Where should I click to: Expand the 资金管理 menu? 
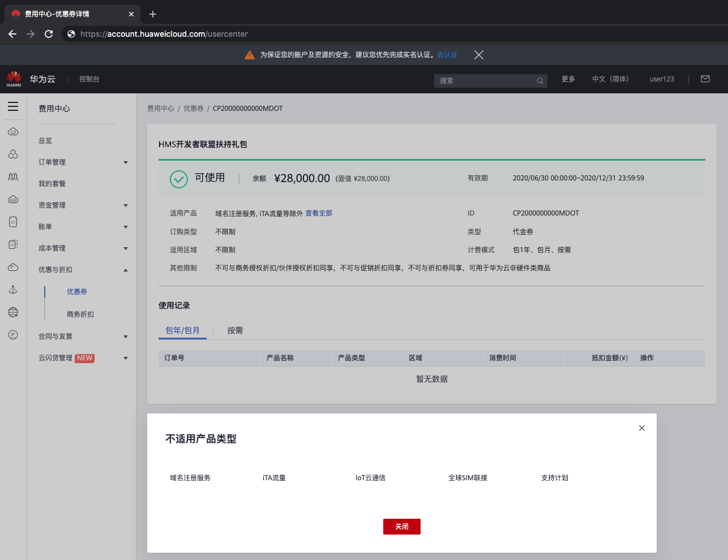point(126,205)
